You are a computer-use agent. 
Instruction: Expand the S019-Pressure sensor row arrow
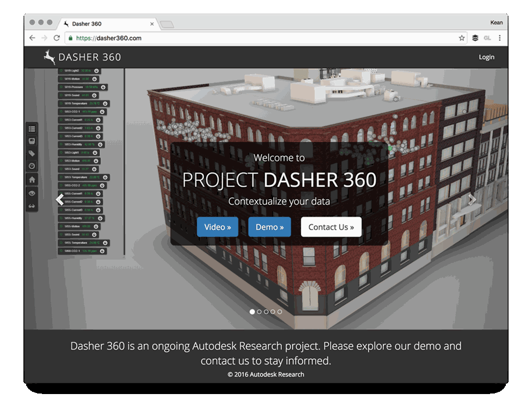(103, 87)
